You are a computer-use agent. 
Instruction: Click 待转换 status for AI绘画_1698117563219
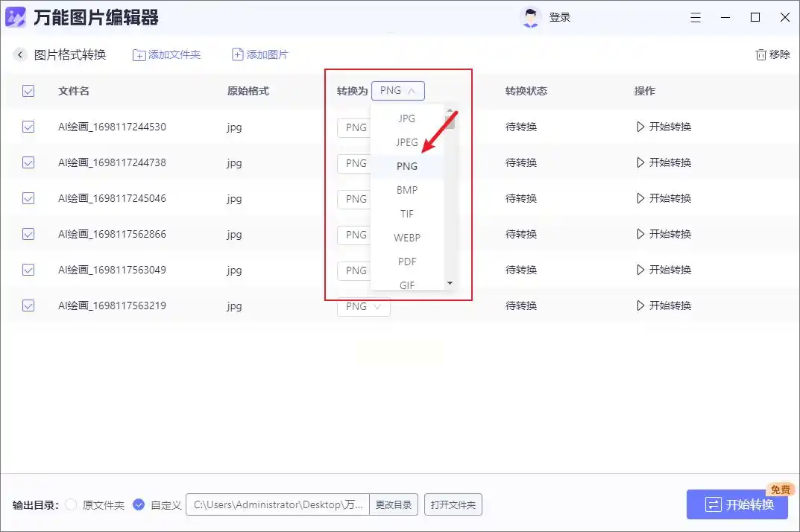pos(521,305)
